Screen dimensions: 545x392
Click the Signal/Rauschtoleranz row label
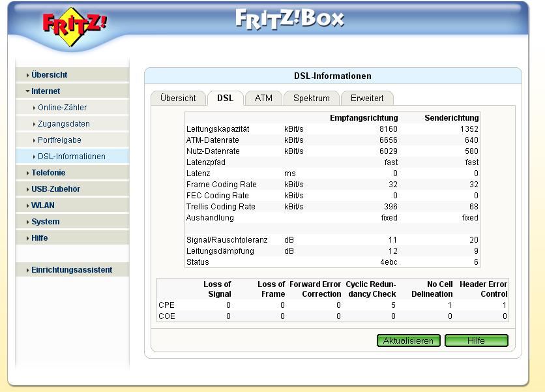tap(227, 240)
